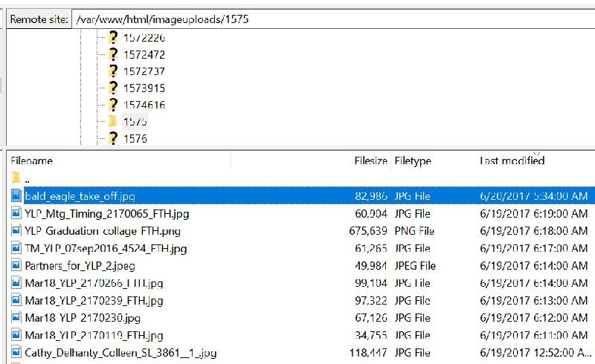This screenshot has height=364, width=595.
Task: Select TM_YLP_07sep2016_4524_FTH.jpg file row
Action: point(106,248)
